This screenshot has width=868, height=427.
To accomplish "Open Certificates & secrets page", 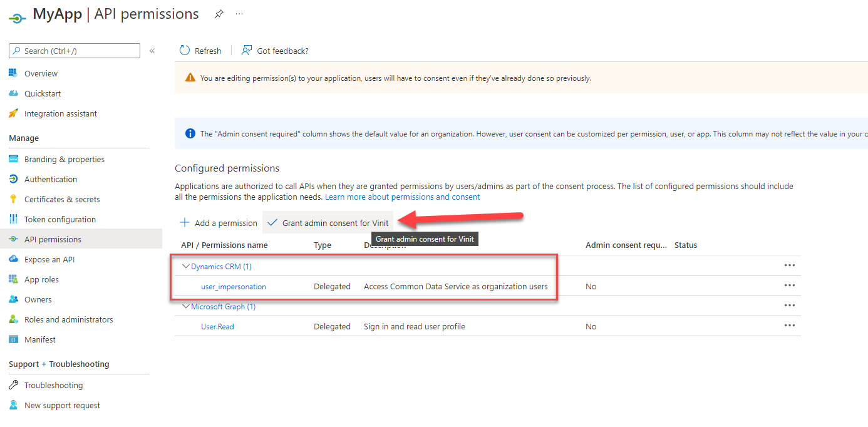I will click(62, 199).
